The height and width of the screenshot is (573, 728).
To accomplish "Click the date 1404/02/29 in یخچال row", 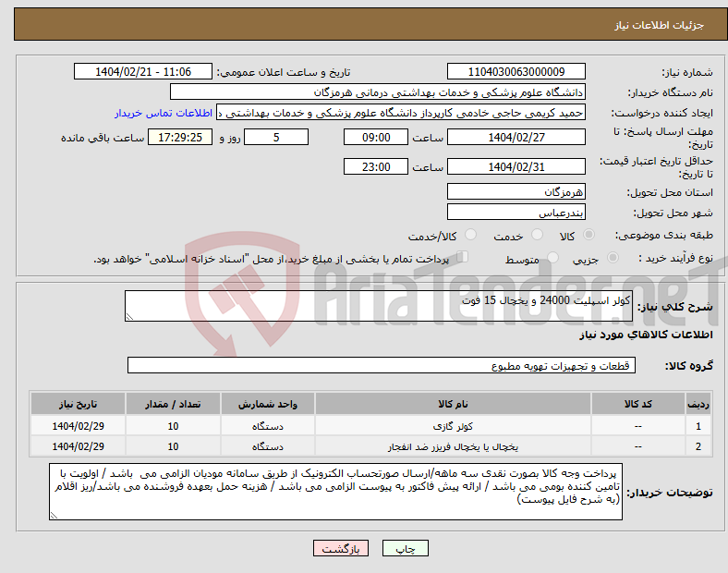I will 78,446.
